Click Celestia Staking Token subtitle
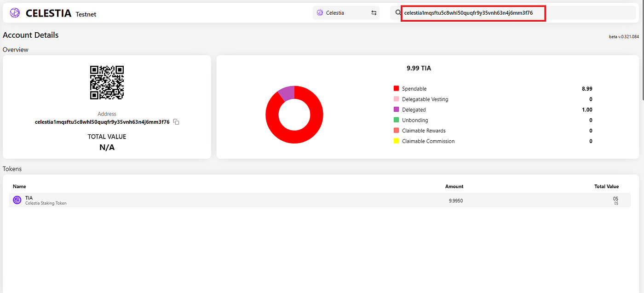The image size is (644, 293). click(46, 203)
